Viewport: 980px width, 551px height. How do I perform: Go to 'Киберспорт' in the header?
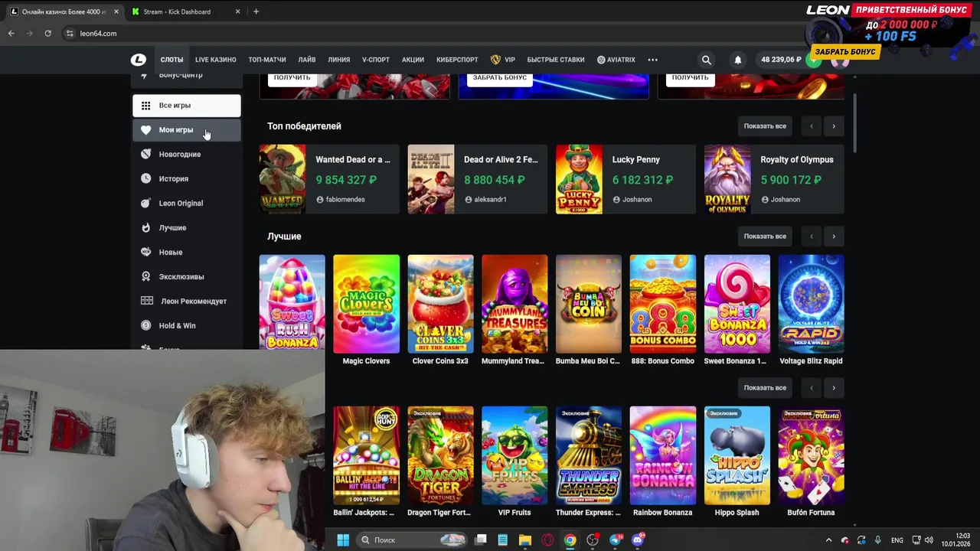(x=457, y=60)
